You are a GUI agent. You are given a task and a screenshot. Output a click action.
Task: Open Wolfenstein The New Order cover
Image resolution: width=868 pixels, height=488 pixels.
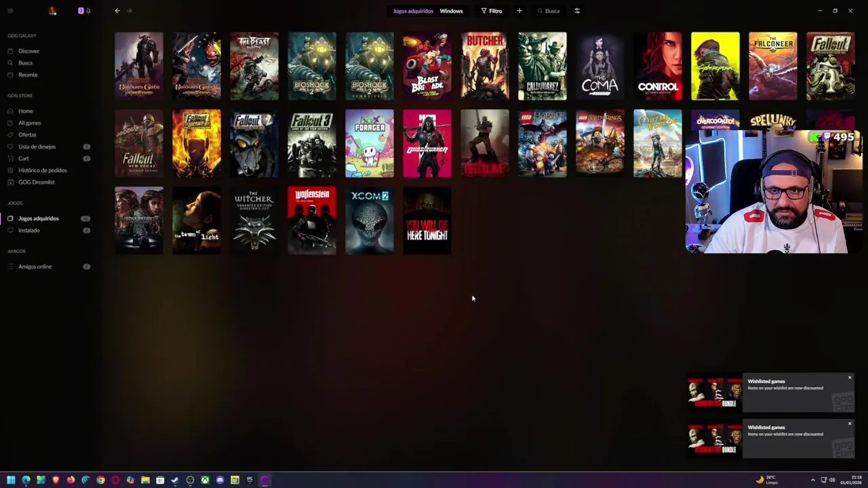(312, 220)
